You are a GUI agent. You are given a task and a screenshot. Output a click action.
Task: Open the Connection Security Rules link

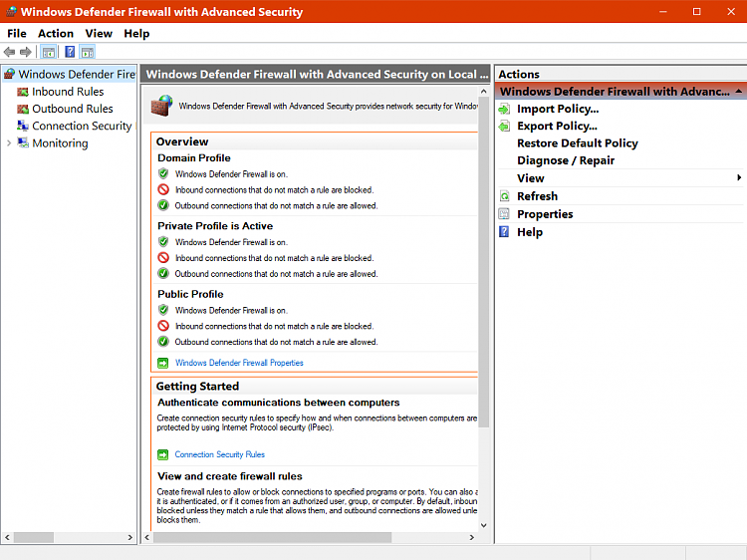click(220, 454)
